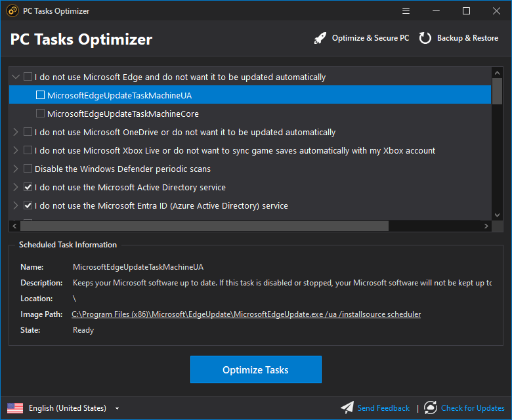Click the circular arrow Backup & Restore icon

(425, 38)
